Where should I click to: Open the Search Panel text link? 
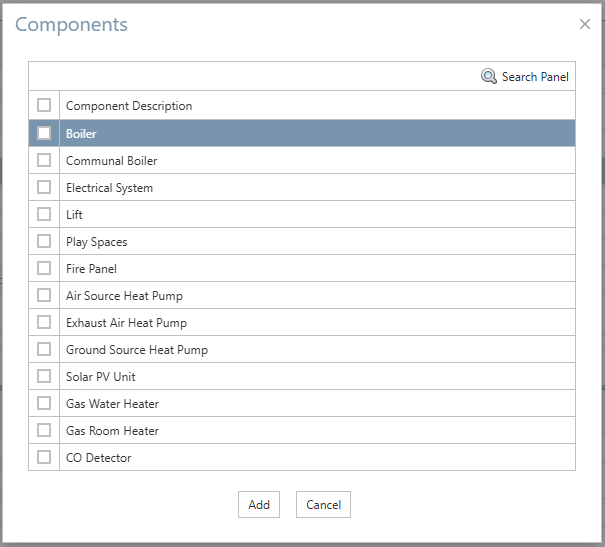[535, 77]
